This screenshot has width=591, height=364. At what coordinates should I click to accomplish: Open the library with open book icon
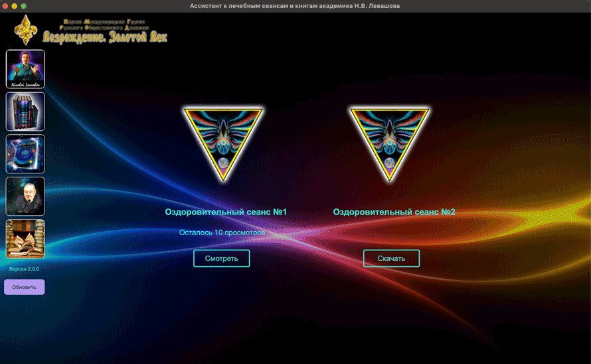click(x=25, y=239)
